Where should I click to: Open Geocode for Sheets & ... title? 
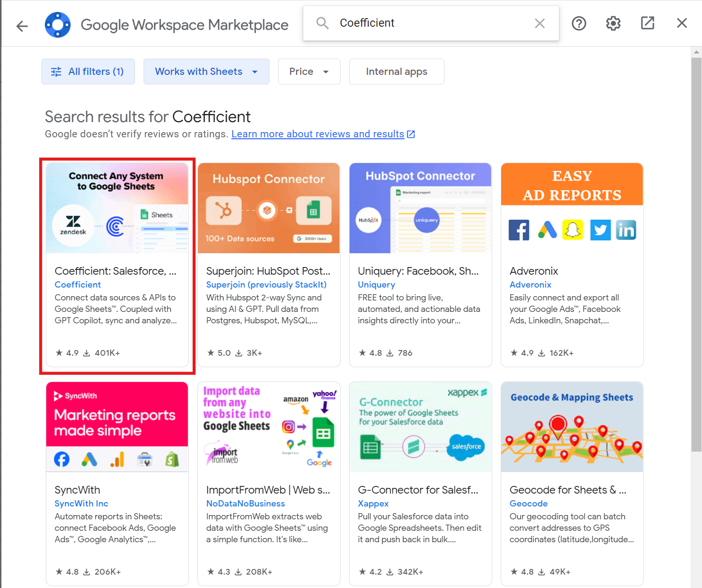coord(568,490)
